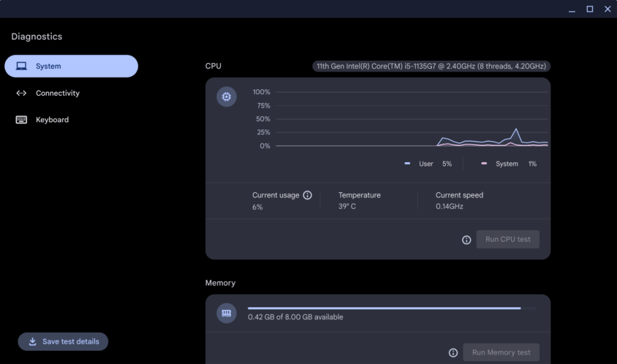The width and height of the screenshot is (617, 364).
Task: Click the memory usage progress bar
Action: tap(391, 308)
